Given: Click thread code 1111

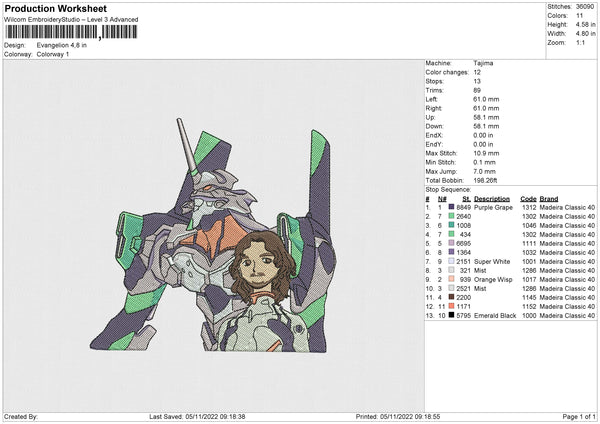Looking at the screenshot, I should (x=529, y=243).
